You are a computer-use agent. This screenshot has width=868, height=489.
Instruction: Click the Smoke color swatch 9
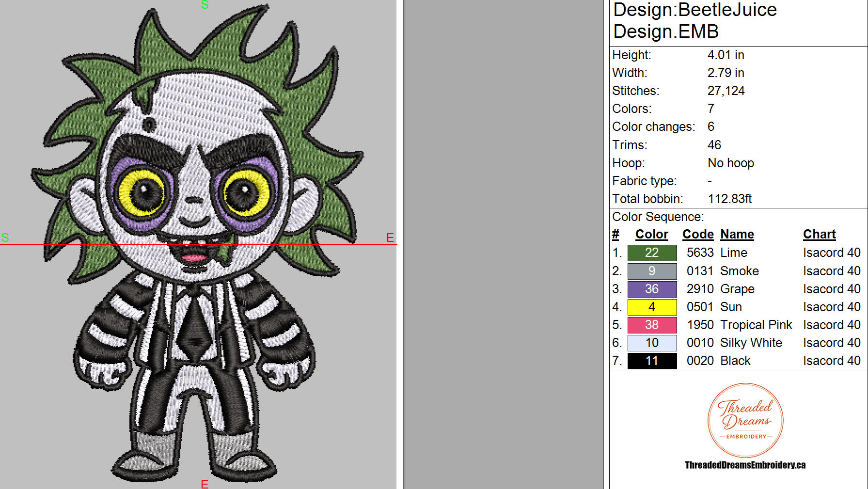(x=652, y=271)
